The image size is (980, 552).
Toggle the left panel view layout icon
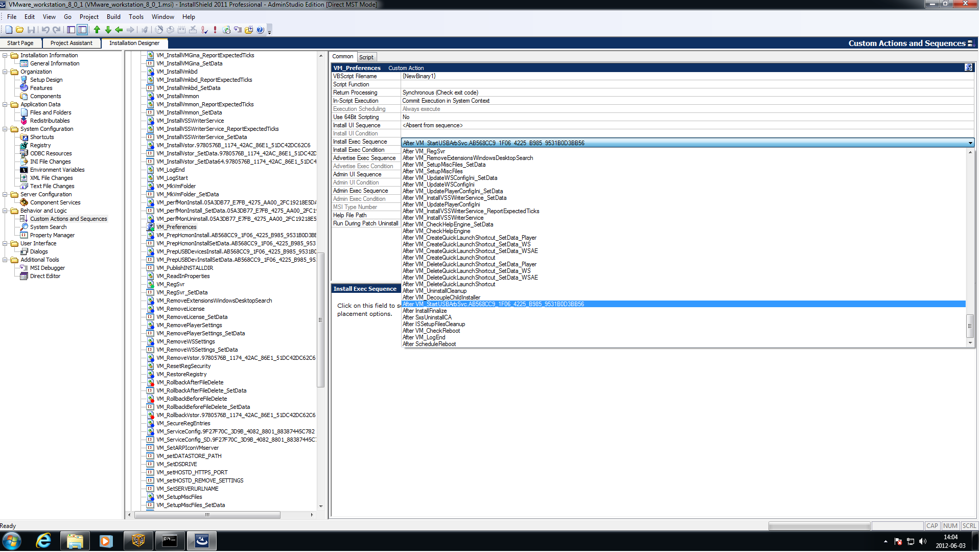click(x=71, y=29)
